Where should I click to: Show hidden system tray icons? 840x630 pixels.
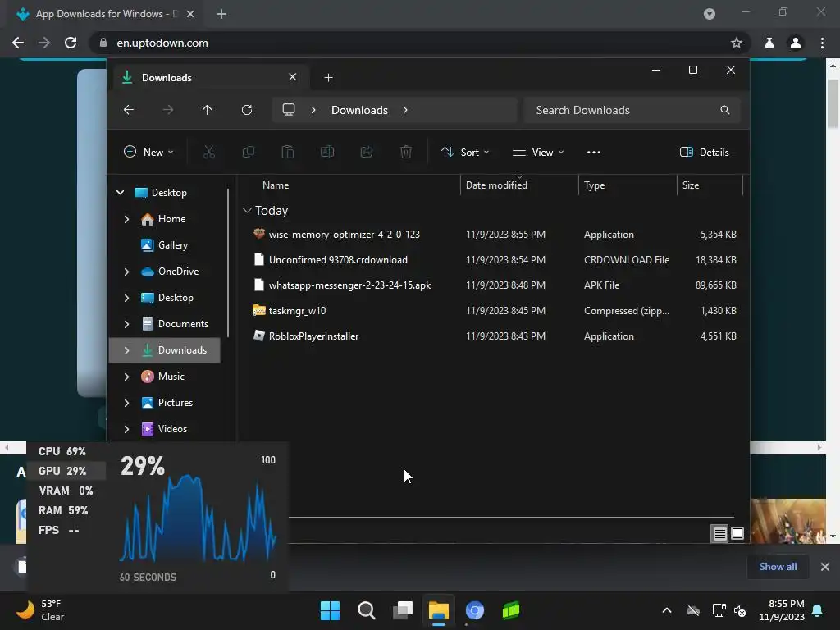click(x=667, y=610)
